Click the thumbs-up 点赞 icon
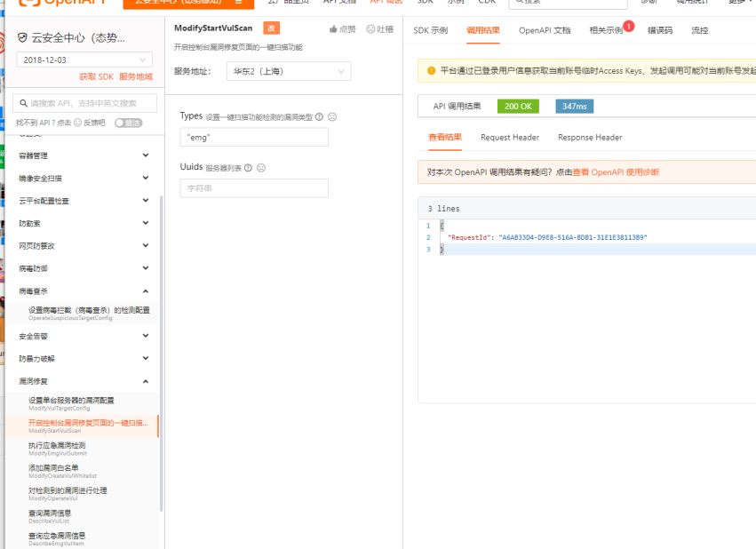Screen dimensions: 756x549 coord(333,29)
